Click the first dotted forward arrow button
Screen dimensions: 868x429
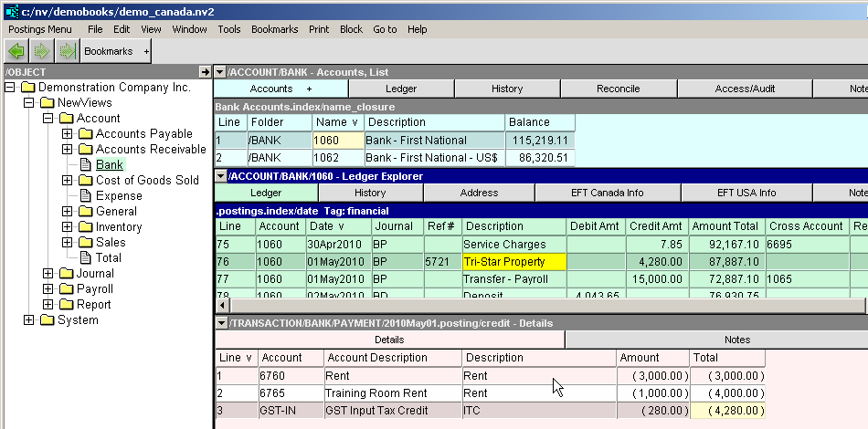pos(40,52)
